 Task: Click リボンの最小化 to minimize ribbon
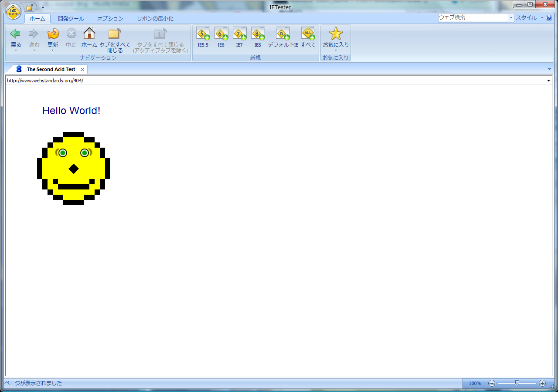coord(155,19)
